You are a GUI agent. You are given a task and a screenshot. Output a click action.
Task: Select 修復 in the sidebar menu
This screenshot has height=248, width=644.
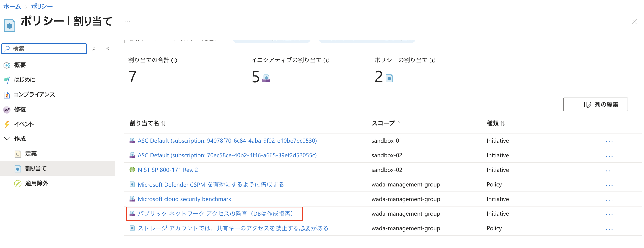tap(20, 109)
